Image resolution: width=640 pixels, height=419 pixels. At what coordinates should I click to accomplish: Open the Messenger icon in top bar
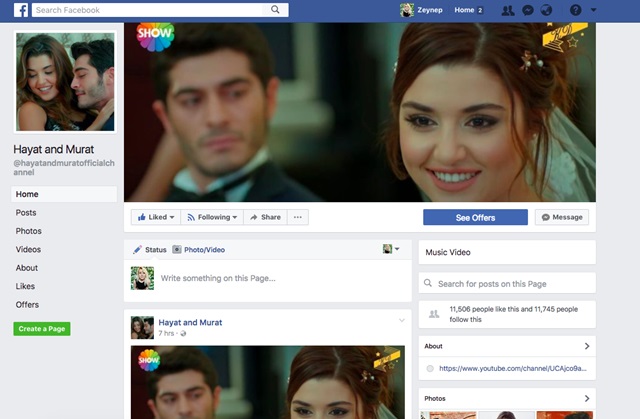[x=528, y=10]
